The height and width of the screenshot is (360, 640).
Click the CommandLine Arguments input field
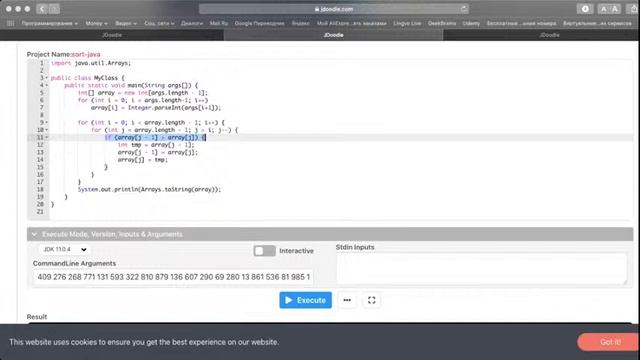coord(173,277)
